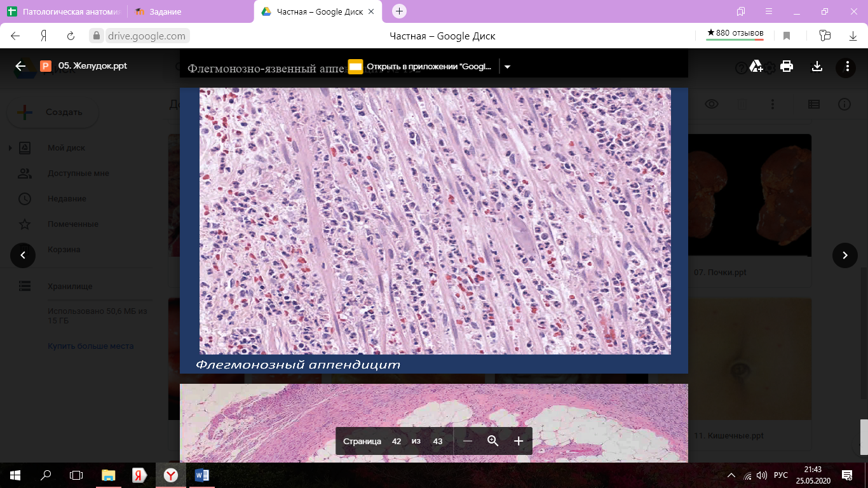The width and height of the screenshot is (868, 488).
Task: Click the page number field showing 42
Action: coord(397,441)
